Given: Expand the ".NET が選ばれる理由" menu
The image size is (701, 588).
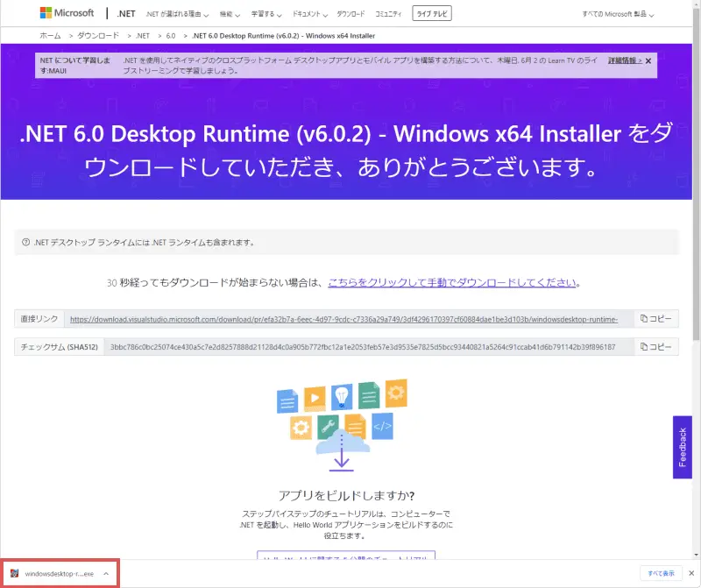Looking at the screenshot, I should (x=177, y=14).
